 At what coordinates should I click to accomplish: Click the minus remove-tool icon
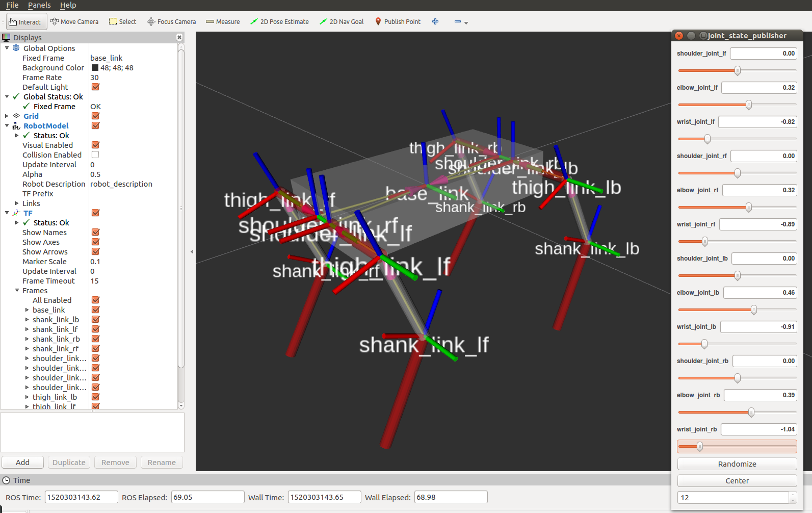458,21
